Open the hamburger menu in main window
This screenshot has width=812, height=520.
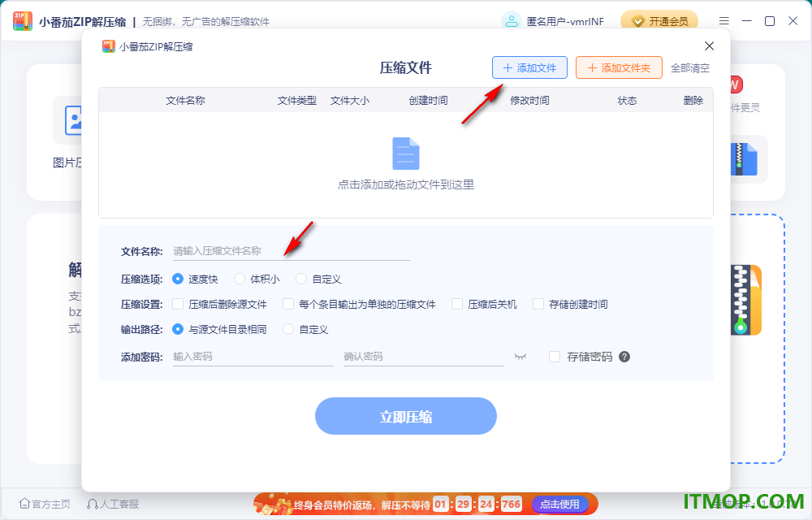(x=724, y=20)
